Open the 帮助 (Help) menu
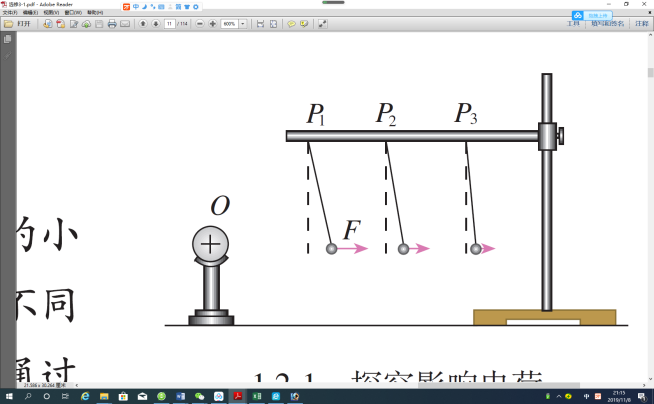The width and height of the screenshot is (654, 404). click(x=95, y=13)
